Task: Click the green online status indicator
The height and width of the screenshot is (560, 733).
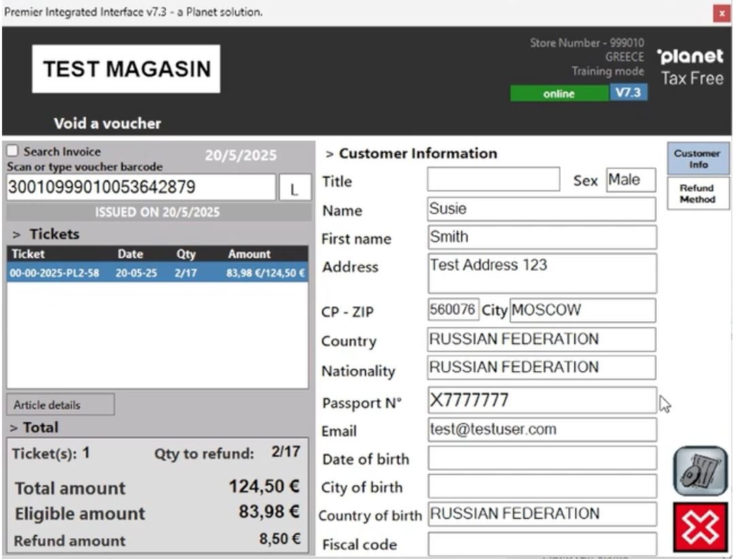Action: point(559,94)
